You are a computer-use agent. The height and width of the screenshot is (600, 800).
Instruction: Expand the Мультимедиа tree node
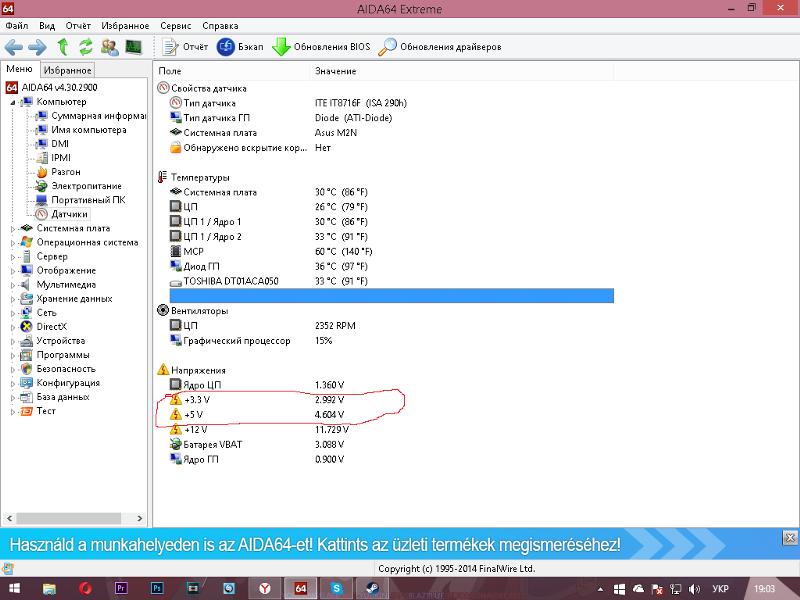[x=13, y=285]
